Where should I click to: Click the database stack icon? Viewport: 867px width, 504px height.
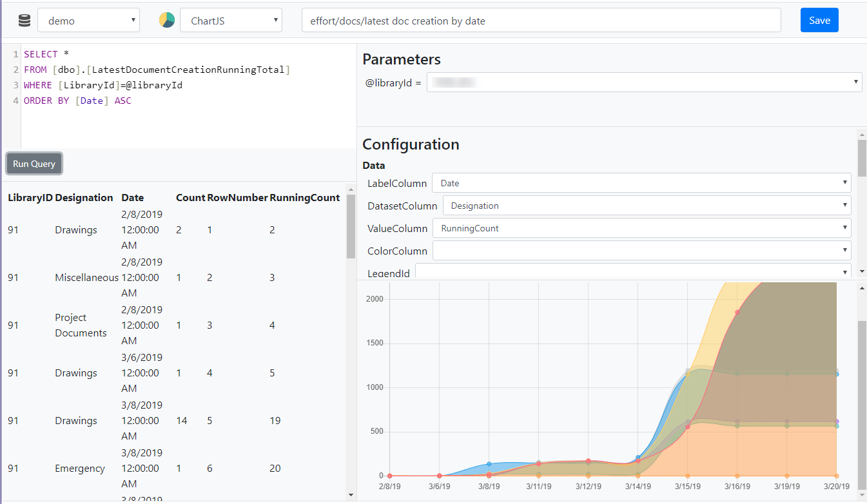pyautogui.click(x=24, y=21)
